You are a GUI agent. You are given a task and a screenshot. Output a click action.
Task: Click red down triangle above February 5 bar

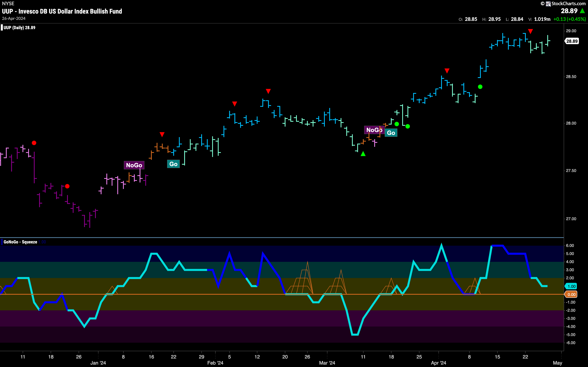click(234, 104)
